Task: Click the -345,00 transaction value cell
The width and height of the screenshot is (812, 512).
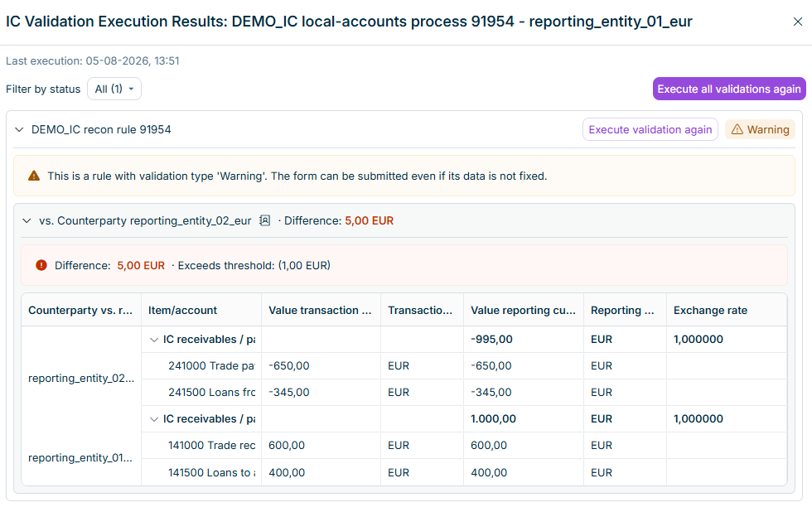Action: point(321,393)
